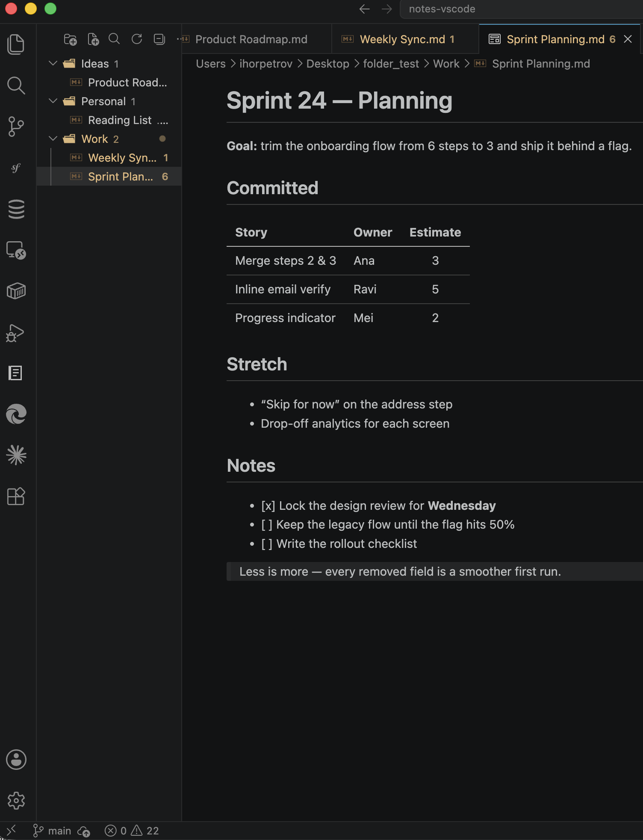Click the Sprint 24 — Planning heading
643x840 pixels.
(339, 101)
